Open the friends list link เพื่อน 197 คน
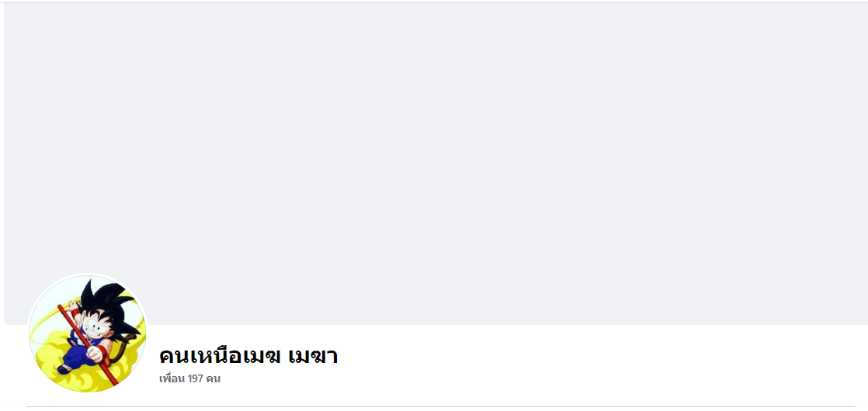This screenshot has width=868, height=411. coord(190,379)
